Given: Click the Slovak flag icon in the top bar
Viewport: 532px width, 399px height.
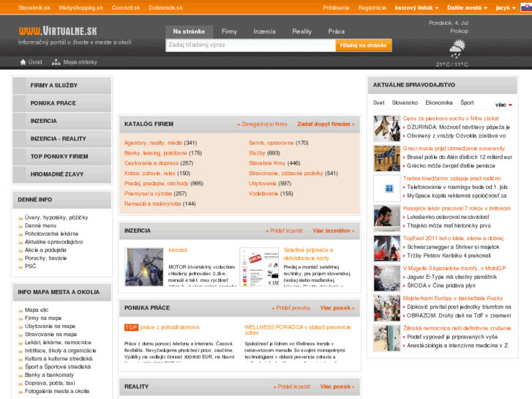Looking at the screenshot, I should [526, 7].
